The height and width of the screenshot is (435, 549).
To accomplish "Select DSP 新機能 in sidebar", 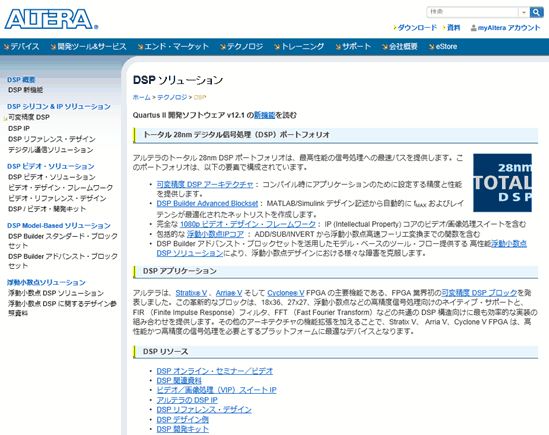I will point(25,90).
